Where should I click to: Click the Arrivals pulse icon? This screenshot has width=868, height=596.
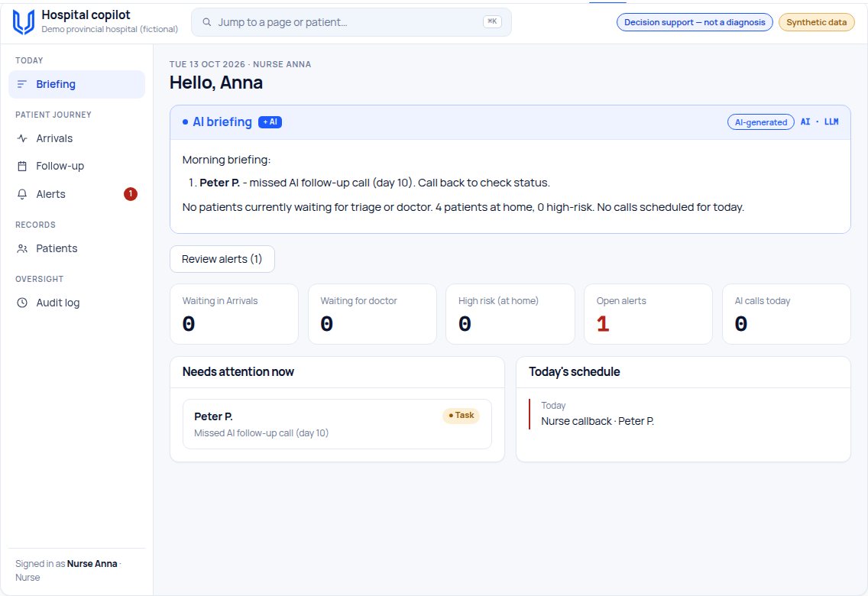tap(22, 138)
